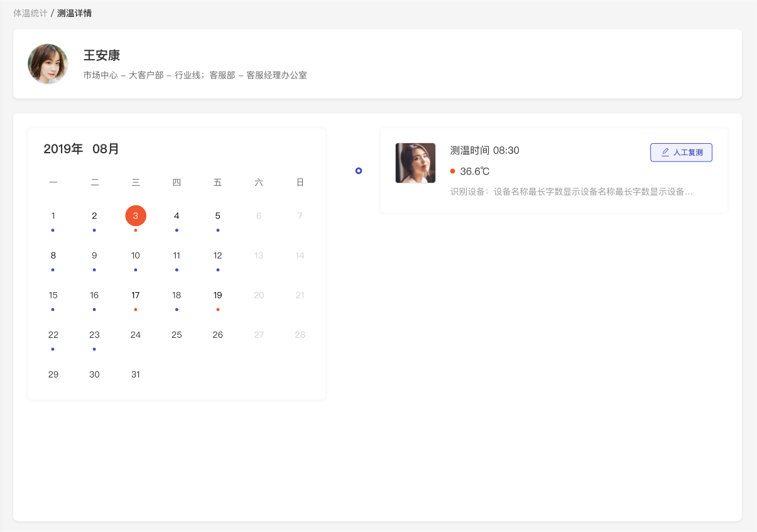Screen dimensions: 757x532
Task: Click the 36.6℃ temperature reading
Action: (475, 171)
